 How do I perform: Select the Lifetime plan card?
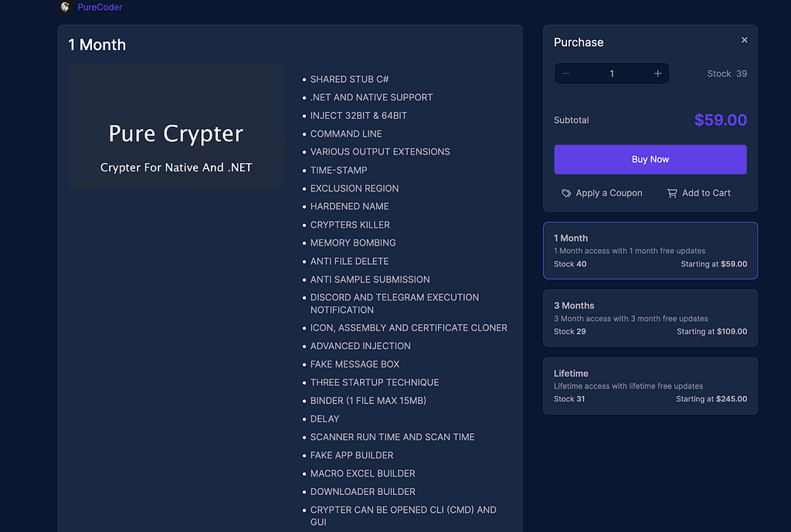point(650,385)
